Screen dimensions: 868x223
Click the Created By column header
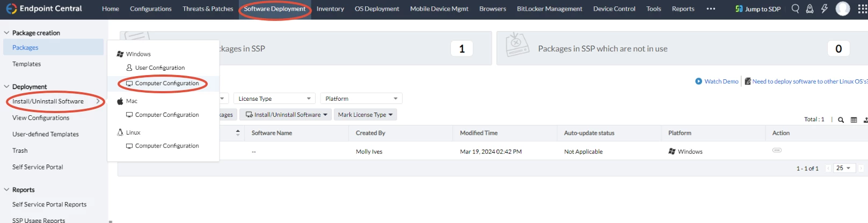coord(370,133)
